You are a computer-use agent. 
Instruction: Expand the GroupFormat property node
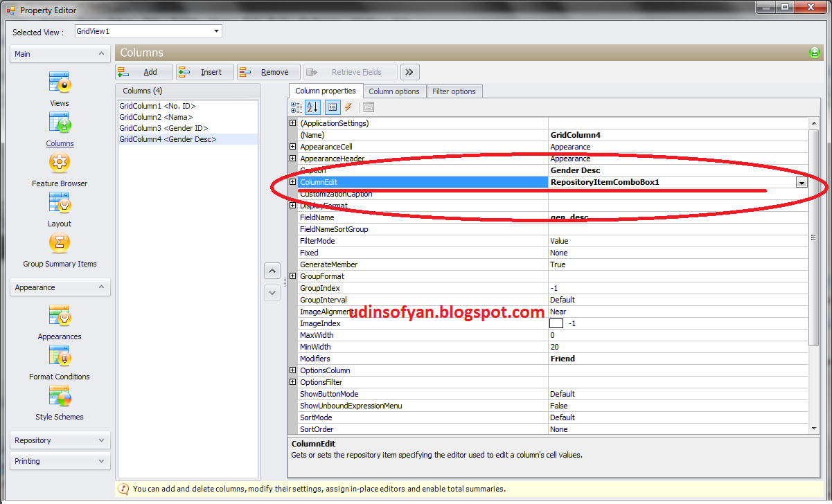292,276
